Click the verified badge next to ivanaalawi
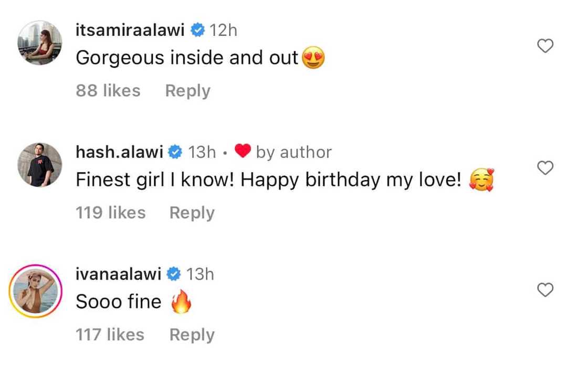Image resolution: width=588 pixels, height=372 pixels. pos(174,274)
